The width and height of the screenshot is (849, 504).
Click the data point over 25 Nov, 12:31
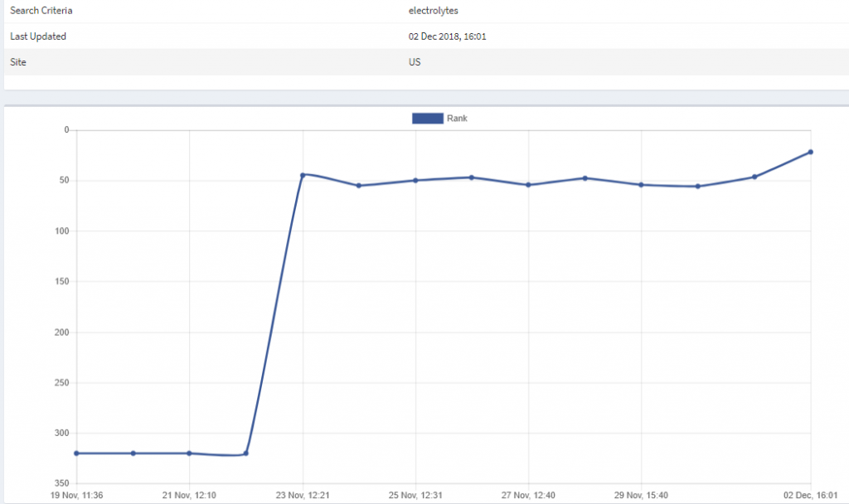[x=416, y=179]
